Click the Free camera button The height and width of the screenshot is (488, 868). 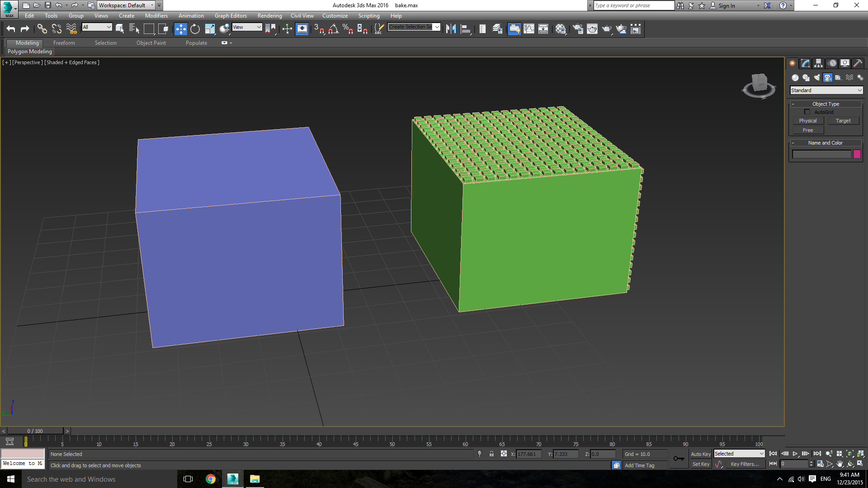[808, 130]
